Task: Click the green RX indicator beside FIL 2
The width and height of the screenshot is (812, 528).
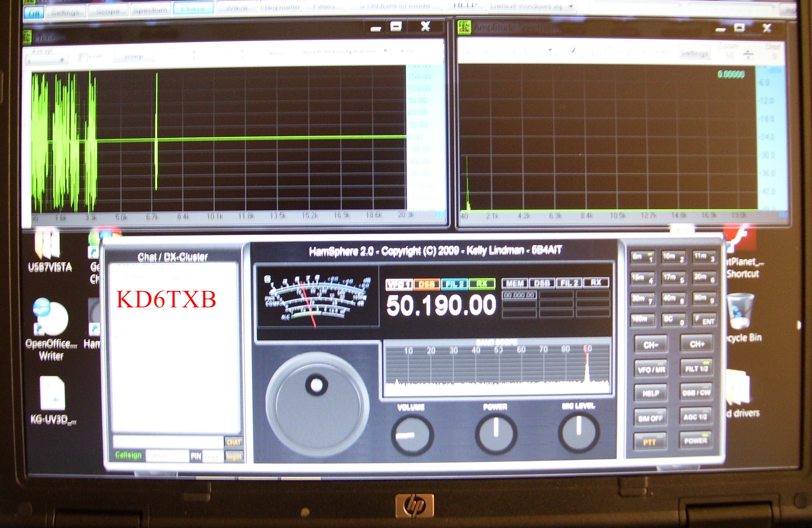Action: tap(482, 284)
